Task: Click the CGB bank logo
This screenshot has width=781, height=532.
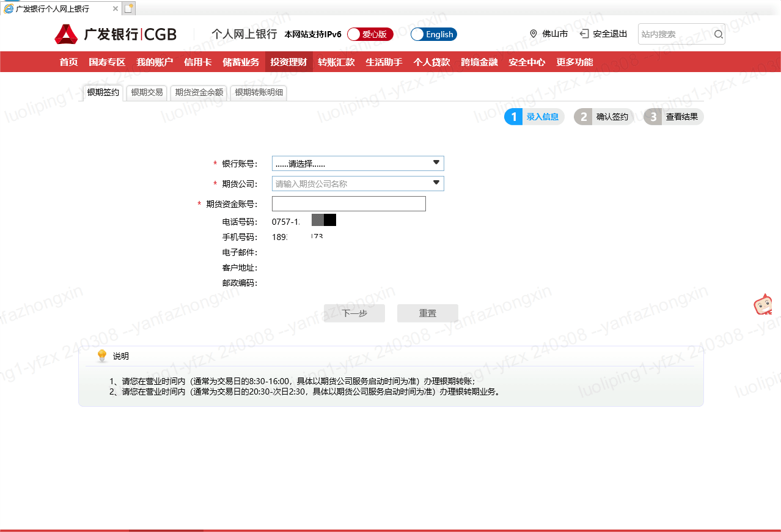Action: coord(115,34)
